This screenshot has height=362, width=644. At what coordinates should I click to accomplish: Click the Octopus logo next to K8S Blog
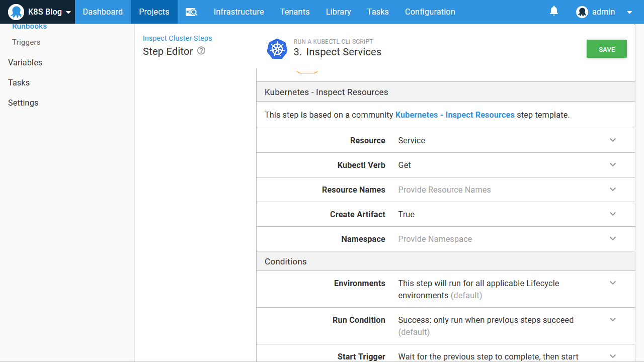16,12
